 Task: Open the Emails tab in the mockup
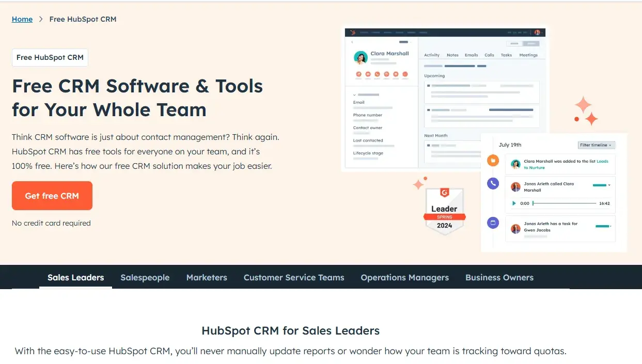471,55
